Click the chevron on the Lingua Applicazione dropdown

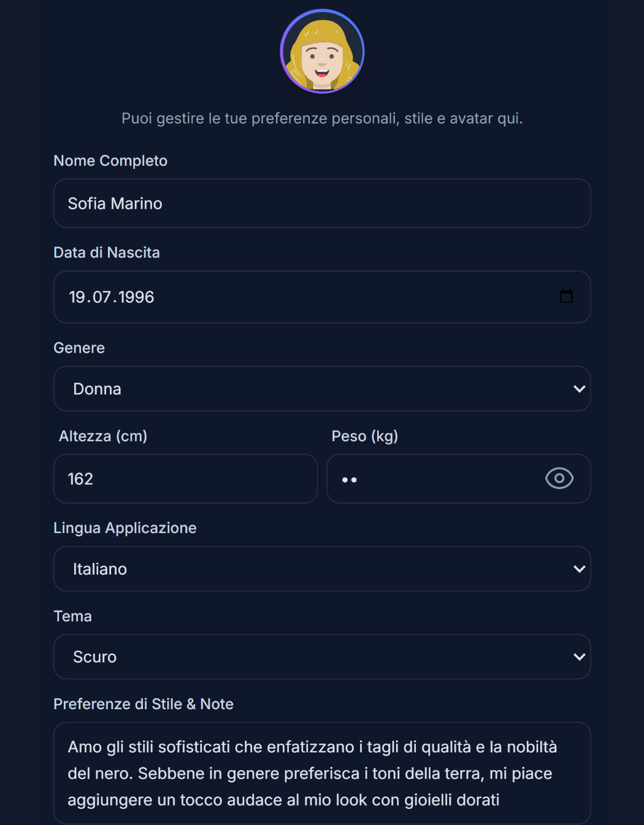(x=578, y=569)
